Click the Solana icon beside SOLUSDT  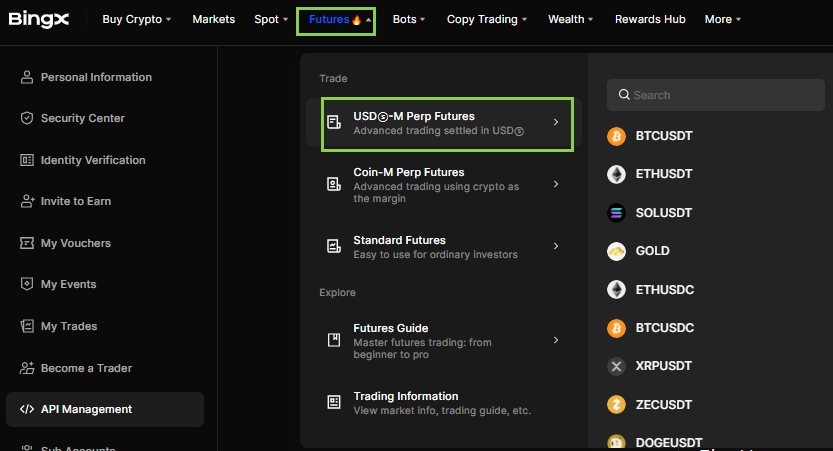coord(616,213)
